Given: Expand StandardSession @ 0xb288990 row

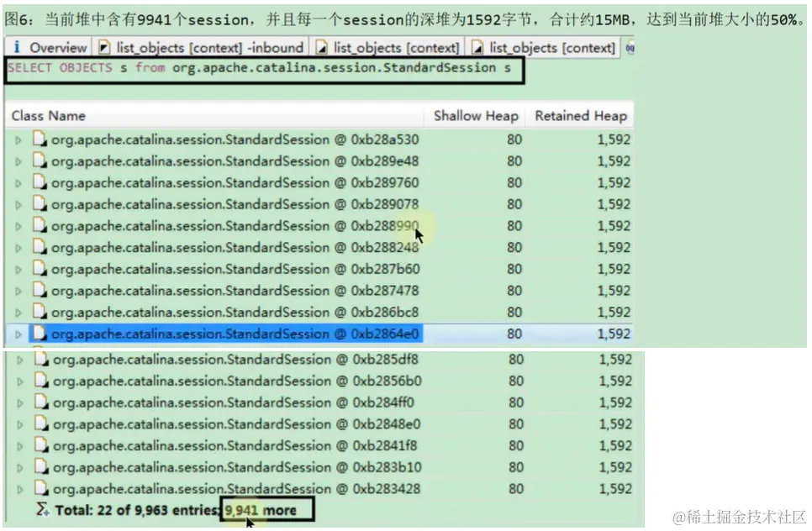Looking at the screenshot, I should click(18, 227).
